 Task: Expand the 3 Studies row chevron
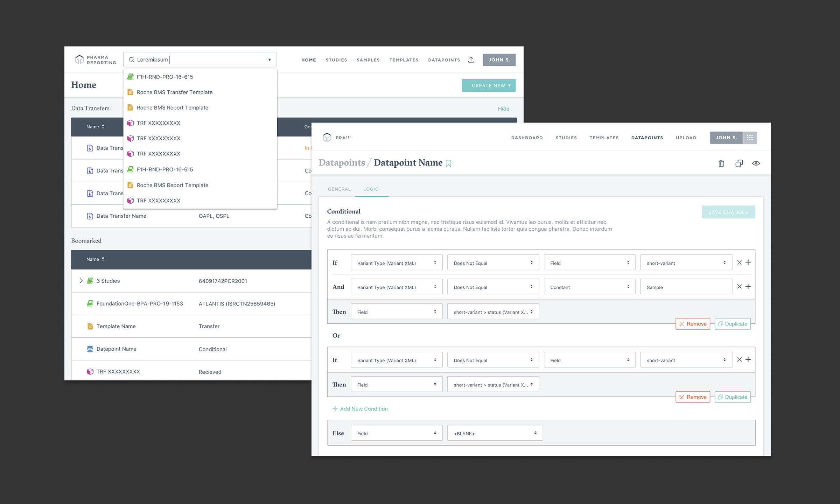(x=81, y=281)
